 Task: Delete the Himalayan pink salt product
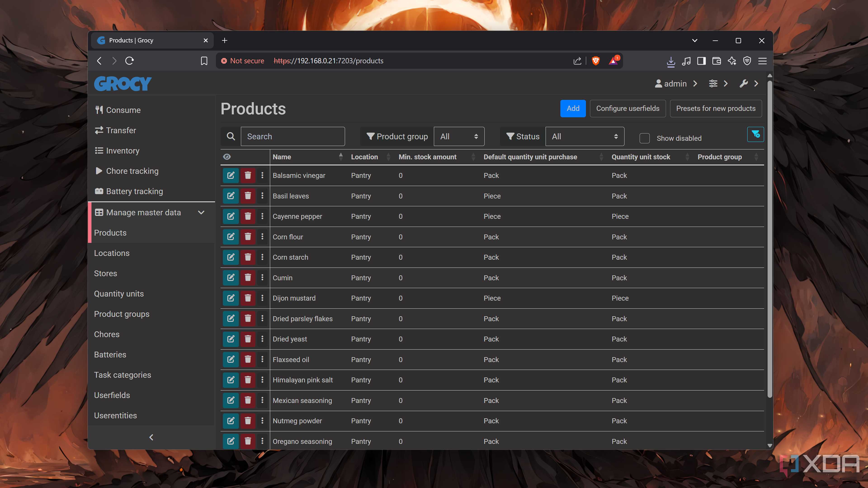pos(248,380)
